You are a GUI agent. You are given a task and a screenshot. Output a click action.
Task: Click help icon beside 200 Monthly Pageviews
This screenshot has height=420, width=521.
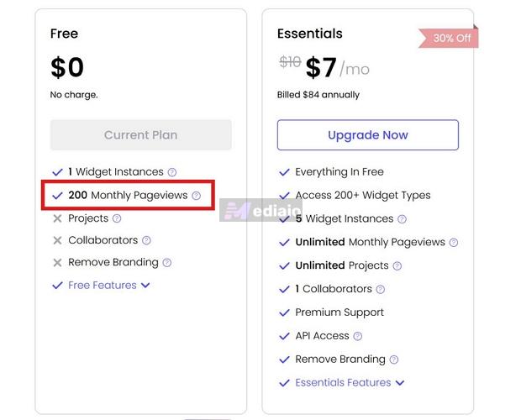197,196
